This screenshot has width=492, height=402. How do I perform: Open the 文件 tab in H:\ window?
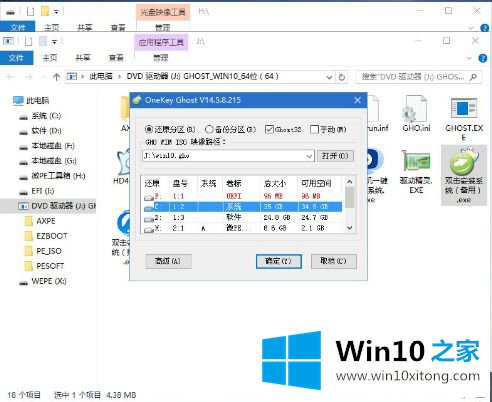[17, 27]
